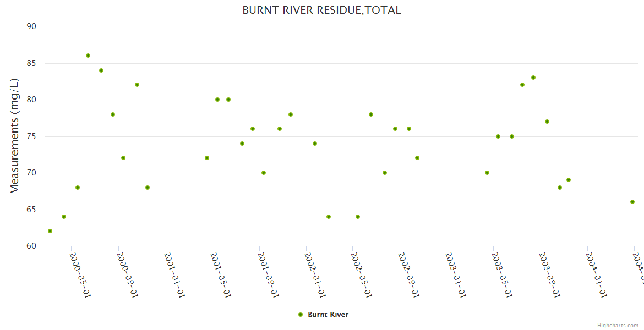Click the Measurements (mg/L) axis title
The height and width of the screenshot is (330, 644).
[15, 136]
